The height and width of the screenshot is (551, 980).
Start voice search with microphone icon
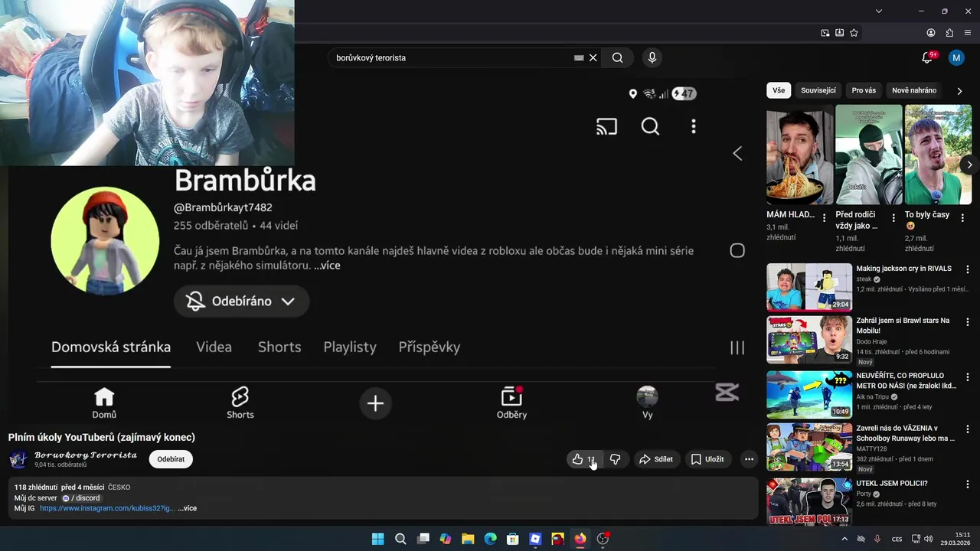click(x=652, y=57)
